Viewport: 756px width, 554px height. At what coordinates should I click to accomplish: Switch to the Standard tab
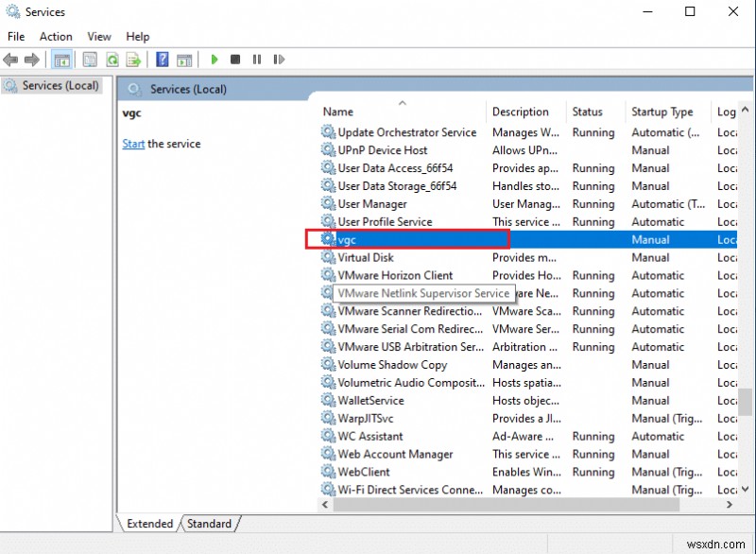click(x=209, y=524)
